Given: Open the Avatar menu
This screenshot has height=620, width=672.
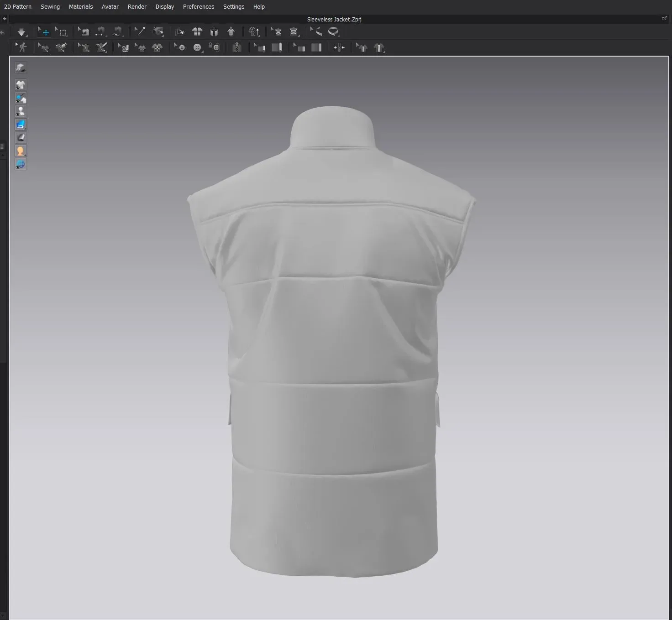Looking at the screenshot, I should click(x=110, y=7).
